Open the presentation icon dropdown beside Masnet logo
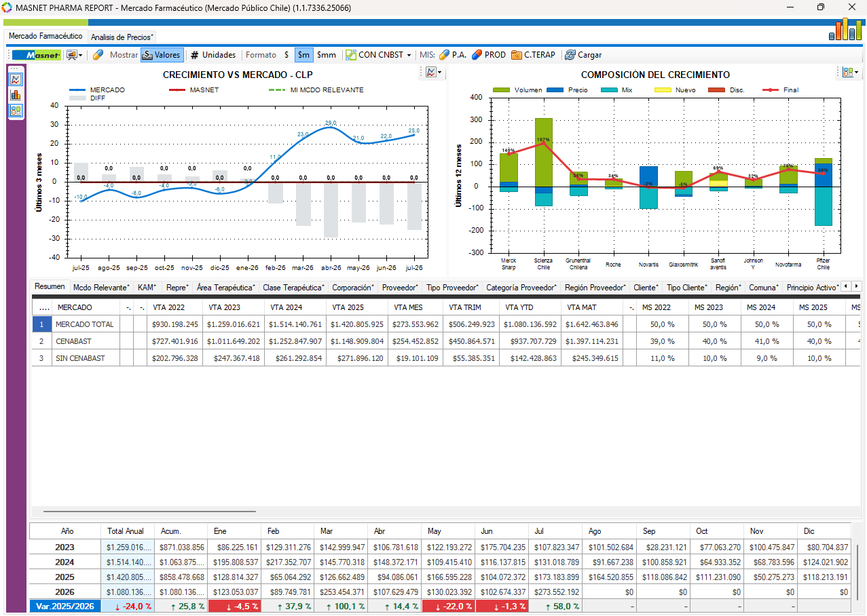The width and height of the screenshot is (867, 616). (74, 55)
